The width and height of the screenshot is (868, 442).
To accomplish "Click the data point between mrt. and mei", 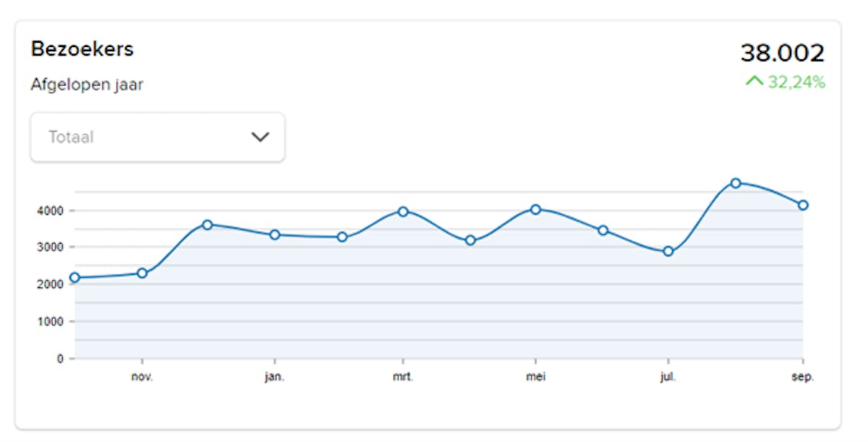I will pyautogui.click(x=470, y=240).
